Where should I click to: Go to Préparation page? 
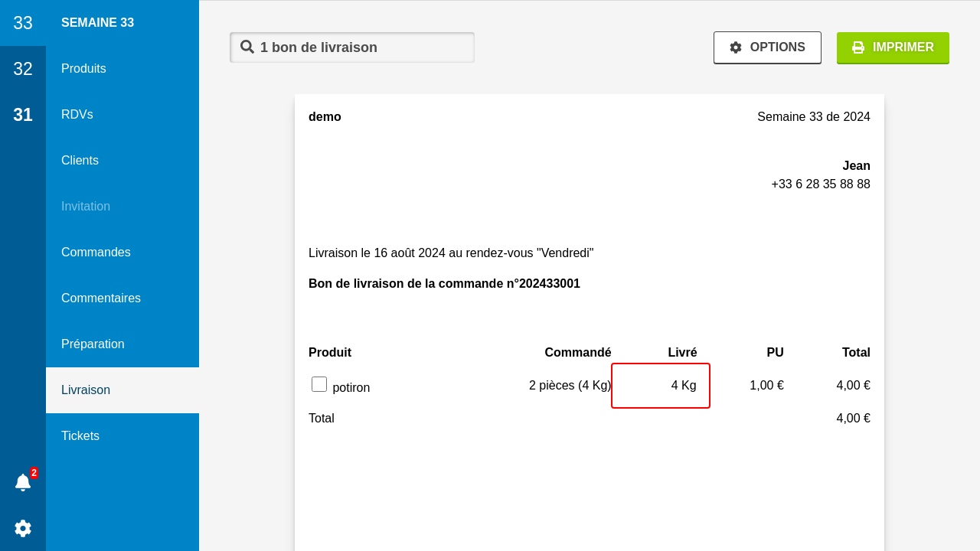[x=93, y=344]
